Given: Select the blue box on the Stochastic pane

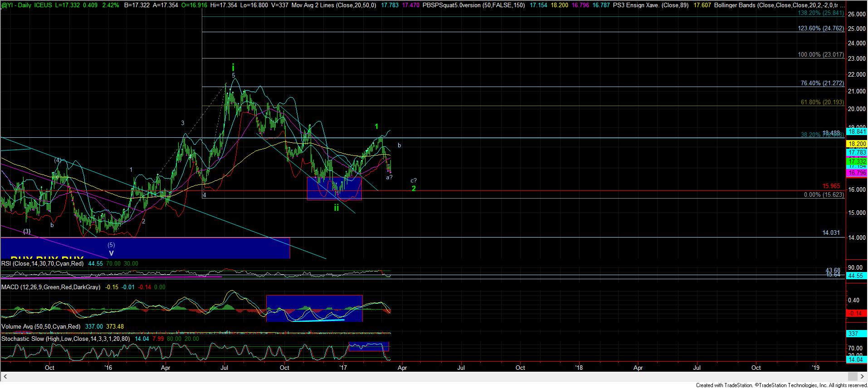Looking at the screenshot, I should click(x=368, y=346).
